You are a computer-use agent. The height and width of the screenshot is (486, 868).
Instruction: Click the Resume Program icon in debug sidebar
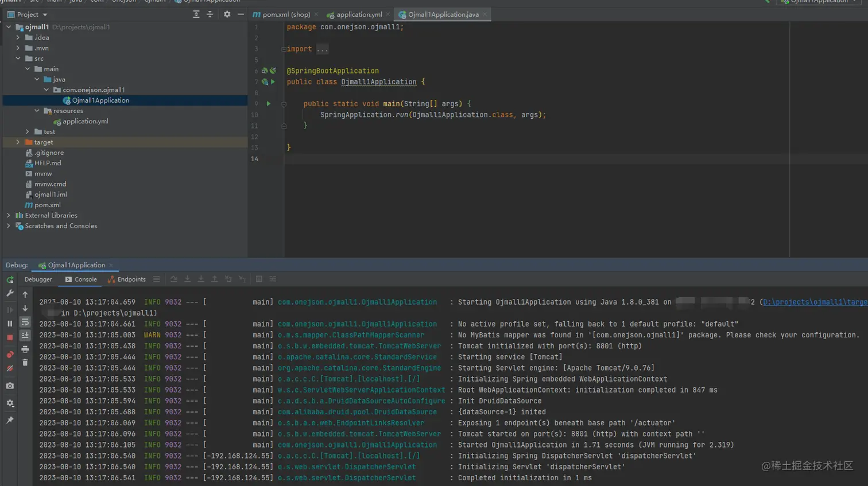[10, 310]
